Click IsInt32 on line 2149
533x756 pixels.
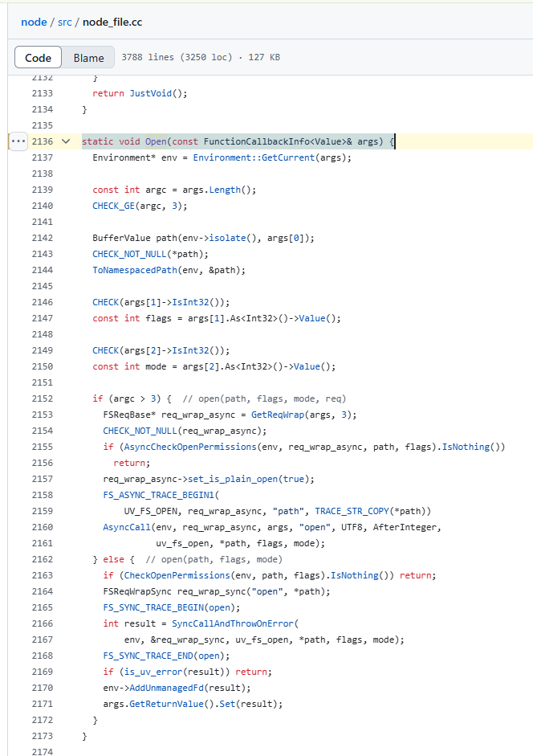(190, 350)
